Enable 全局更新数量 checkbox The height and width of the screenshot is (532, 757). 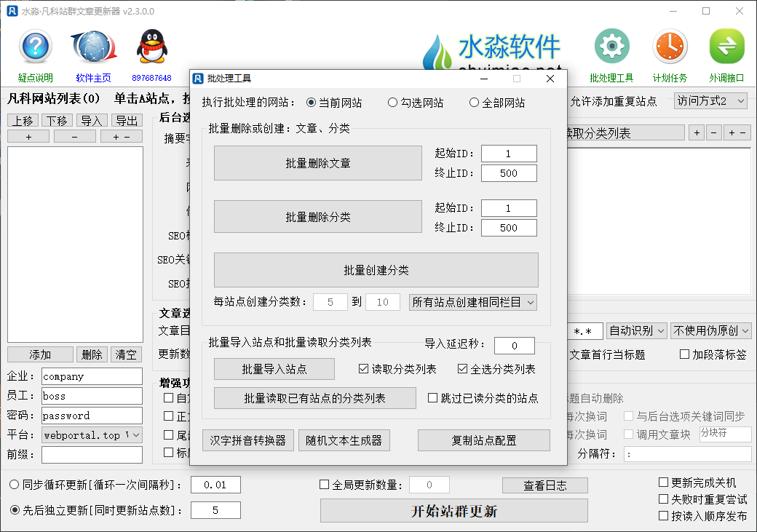pos(325,485)
